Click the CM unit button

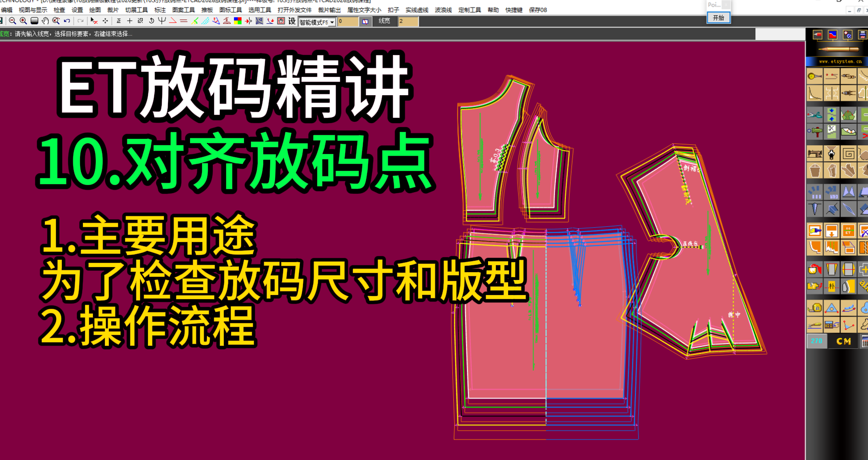[842, 340]
